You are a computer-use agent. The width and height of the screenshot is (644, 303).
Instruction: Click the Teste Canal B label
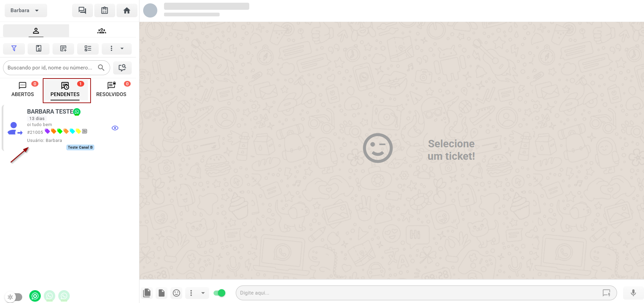pos(80,147)
